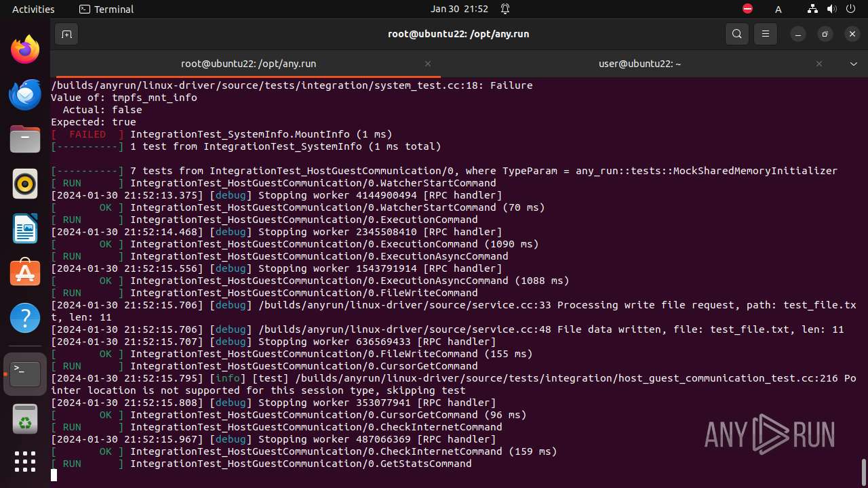
Task: Maximize the terminal window
Action: click(825, 34)
